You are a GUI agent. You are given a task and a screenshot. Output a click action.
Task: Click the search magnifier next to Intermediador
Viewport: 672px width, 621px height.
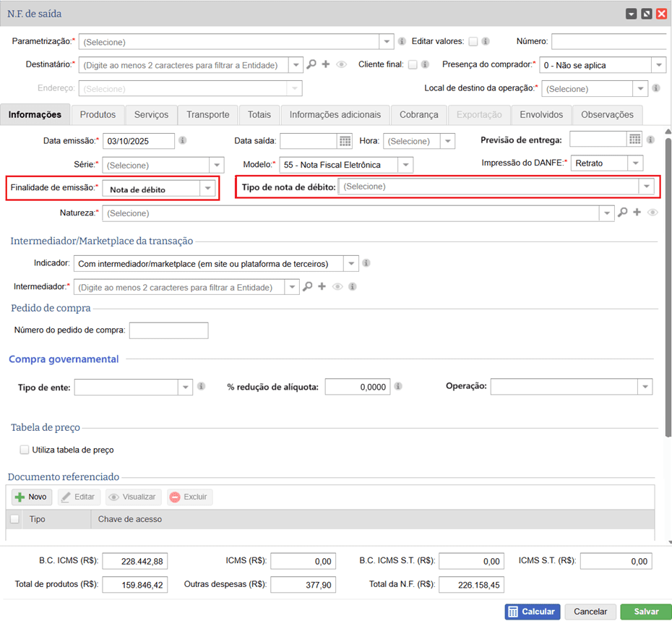click(x=307, y=287)
